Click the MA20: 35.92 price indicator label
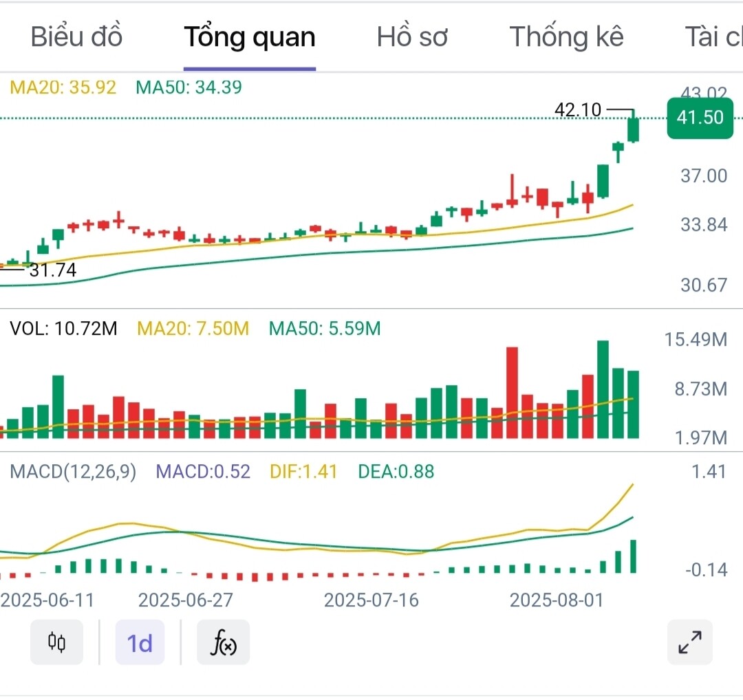This screenshot has height=700, width=743. pyautogui.click(x=63, y=87)
